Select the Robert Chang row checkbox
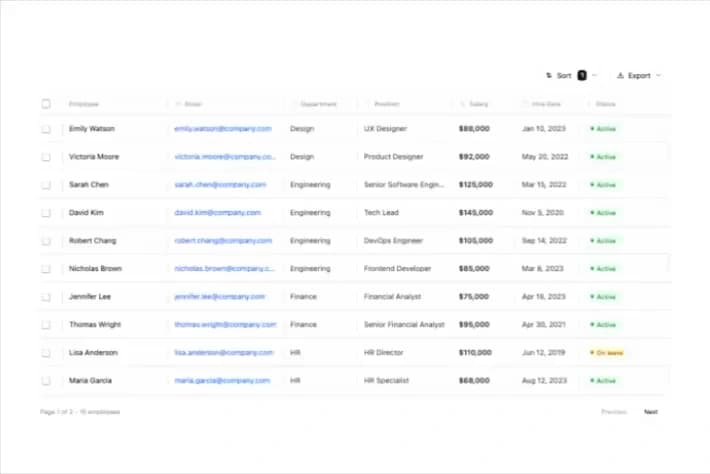This screenshot has height=474, width=710. pos(46,241)
